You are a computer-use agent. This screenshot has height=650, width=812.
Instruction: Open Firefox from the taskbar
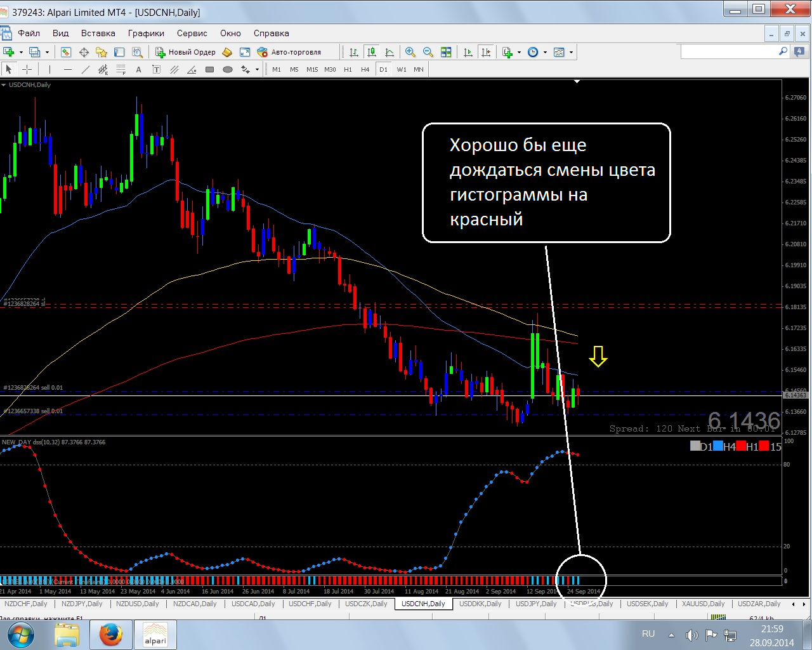pos(110,634)
